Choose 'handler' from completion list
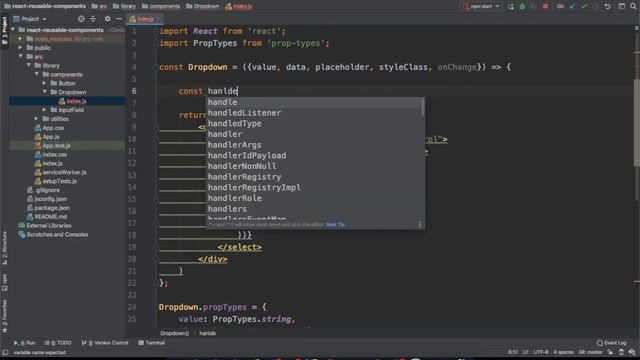The width and height of the screenshot is (640, 360). 315,134
